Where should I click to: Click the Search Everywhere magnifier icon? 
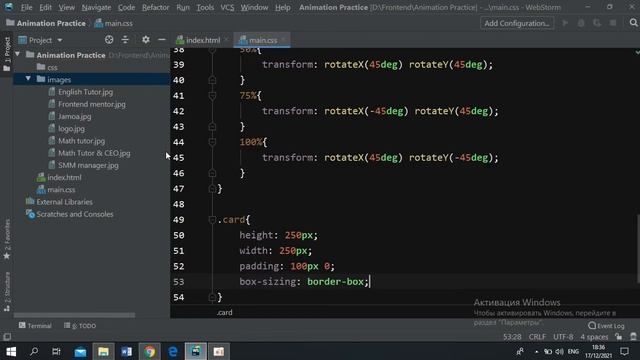click(633, 23)
